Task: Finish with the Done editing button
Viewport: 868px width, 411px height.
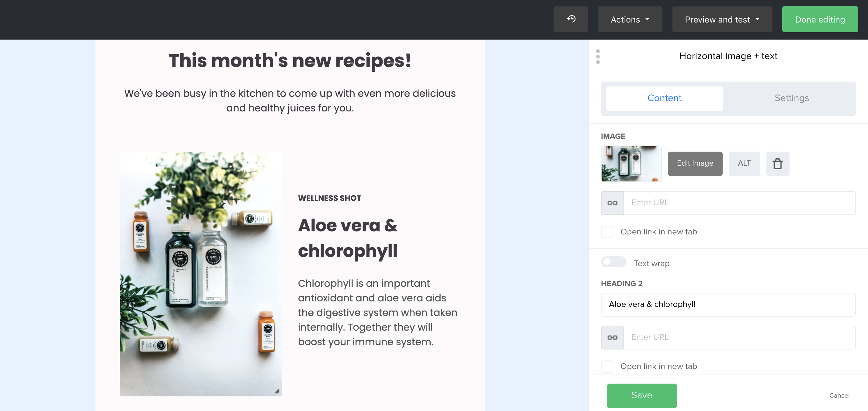Action: pyautogui.click(x=820, y=19)
